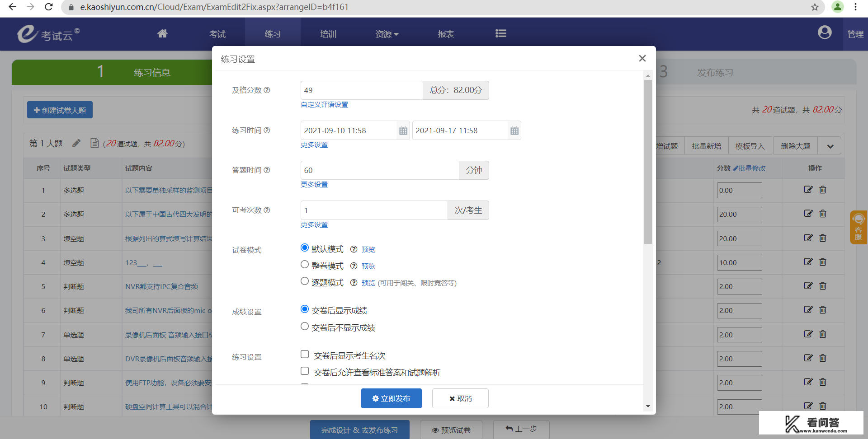Choose 交卷后显示成绩 option
Viewport: 868px width, 439px height.
[305, 309]
